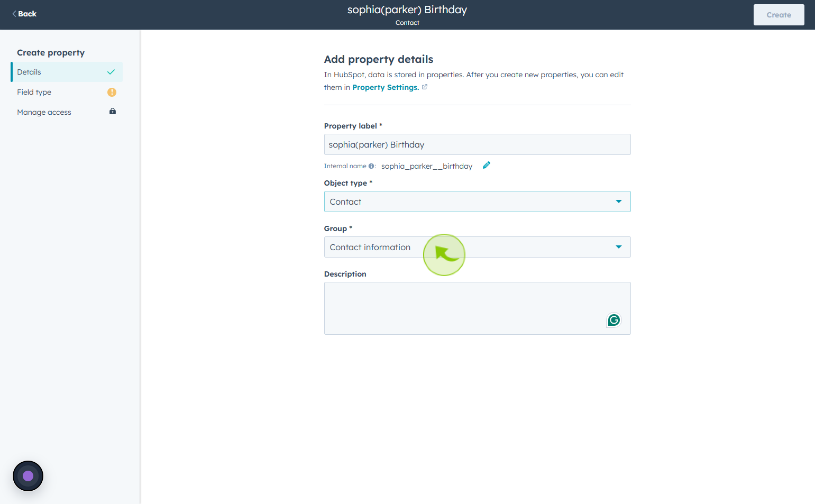The width and height of the screenshot is (815, 504).
Task: Focus the Property label input field
Action: pos(477,144)
